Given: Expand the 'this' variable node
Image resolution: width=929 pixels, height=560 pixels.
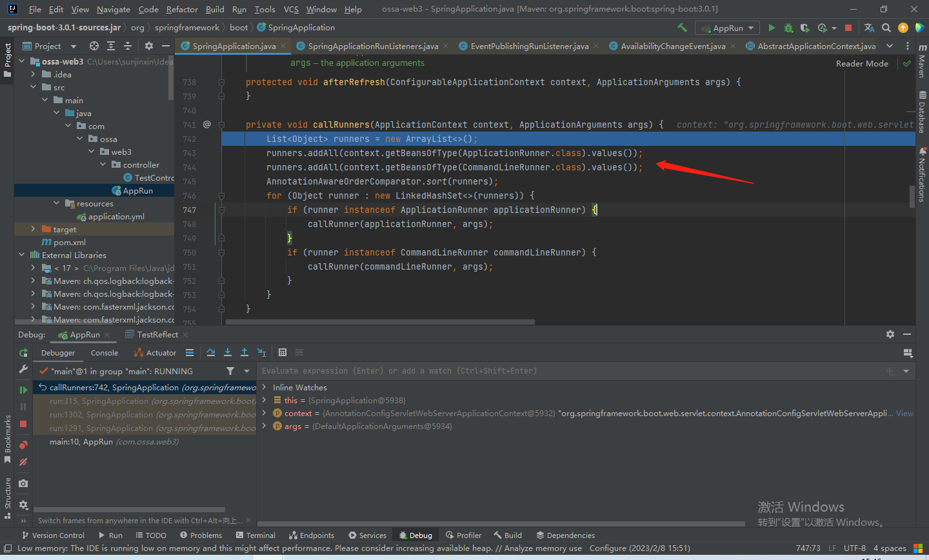Looking at the screenshot, I should [264, 400].
